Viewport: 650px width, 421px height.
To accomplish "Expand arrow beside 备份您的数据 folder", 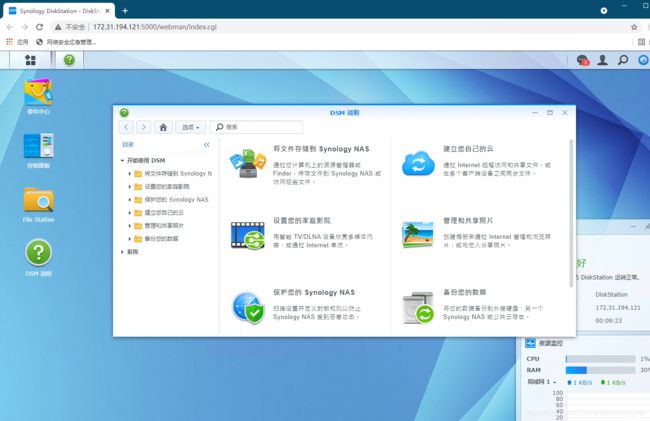I will click(x=130, y=239).
